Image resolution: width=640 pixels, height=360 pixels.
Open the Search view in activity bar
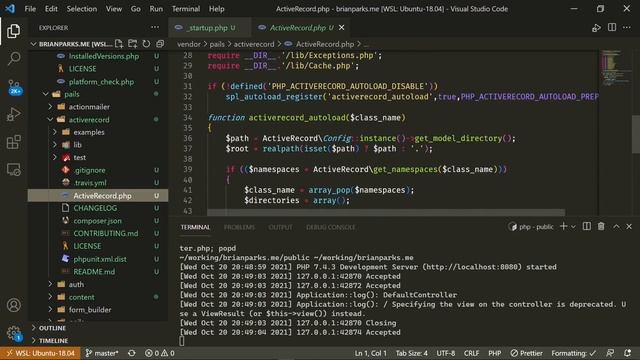coord(13,59)
